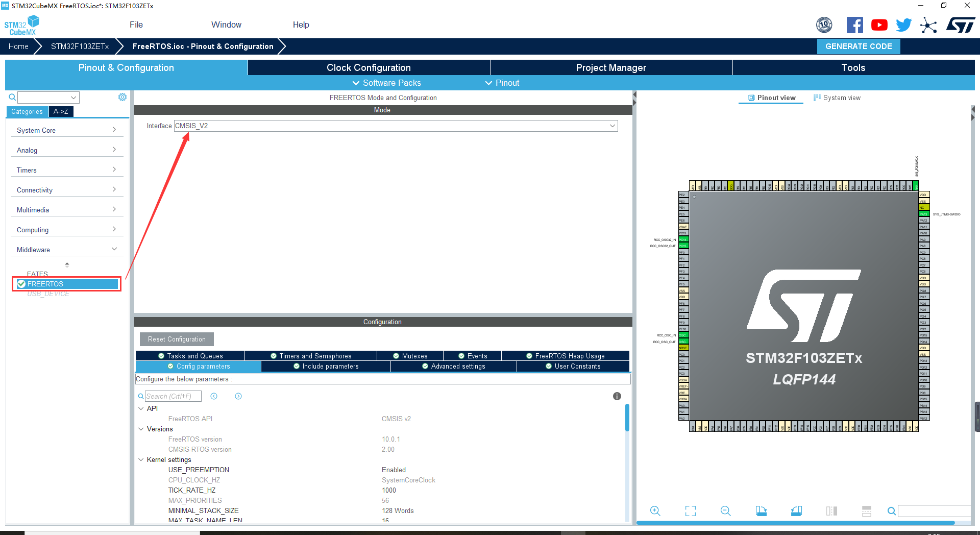Collapse the Middleware category
The width and height of the screenshot is (980, 535).
coord(67,250)
